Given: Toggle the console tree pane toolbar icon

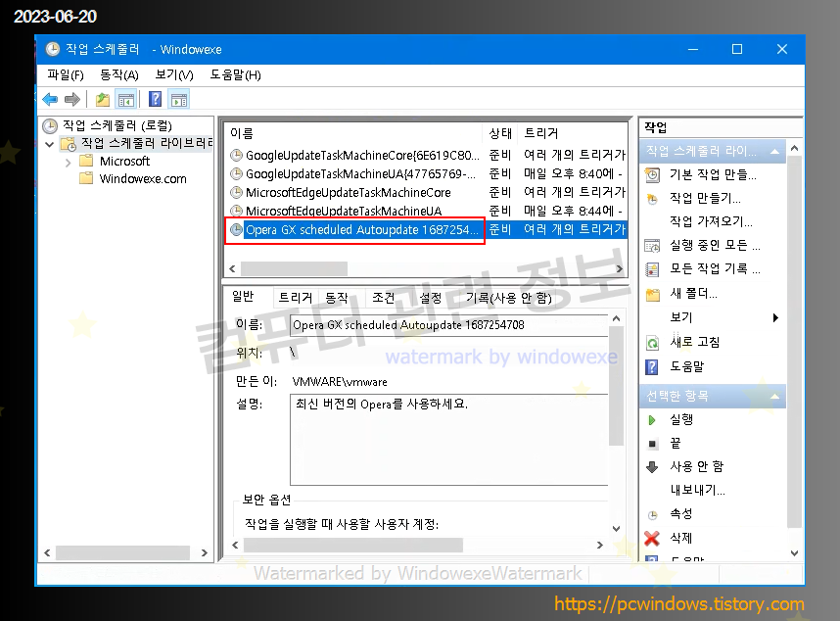Looking at the screenshot, I should point(126,100).
